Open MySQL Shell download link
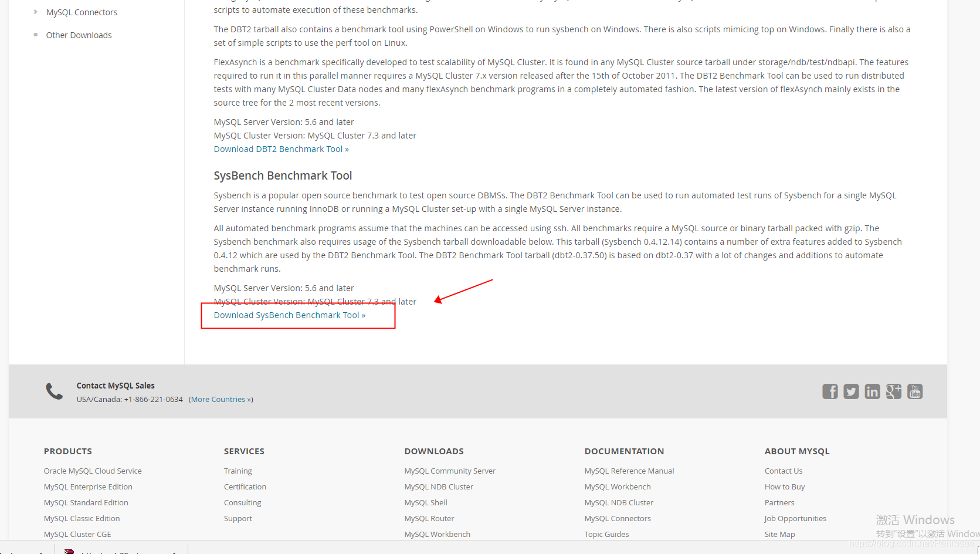The height and width of the screenshot is (554, 980). click(426, 503)
